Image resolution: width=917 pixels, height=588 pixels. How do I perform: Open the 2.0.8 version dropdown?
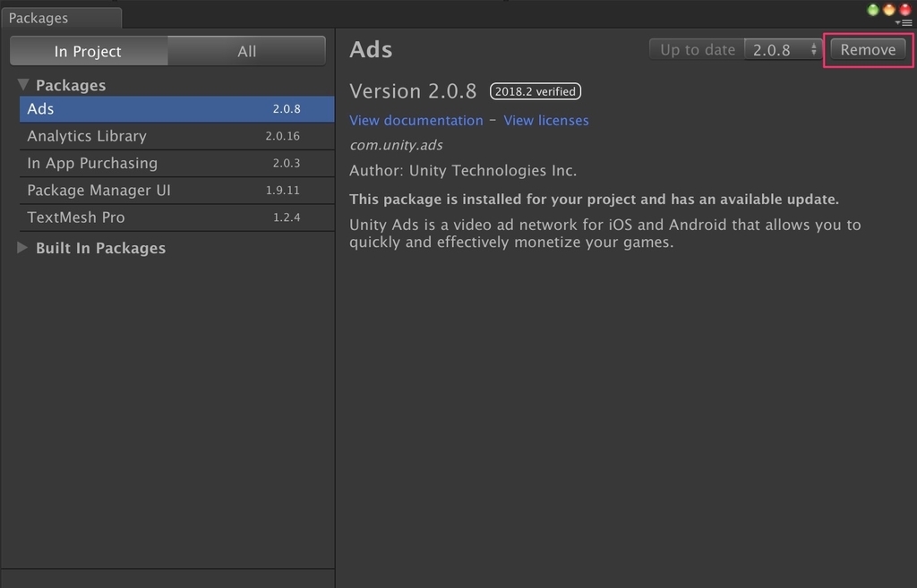tap(784, 50)
